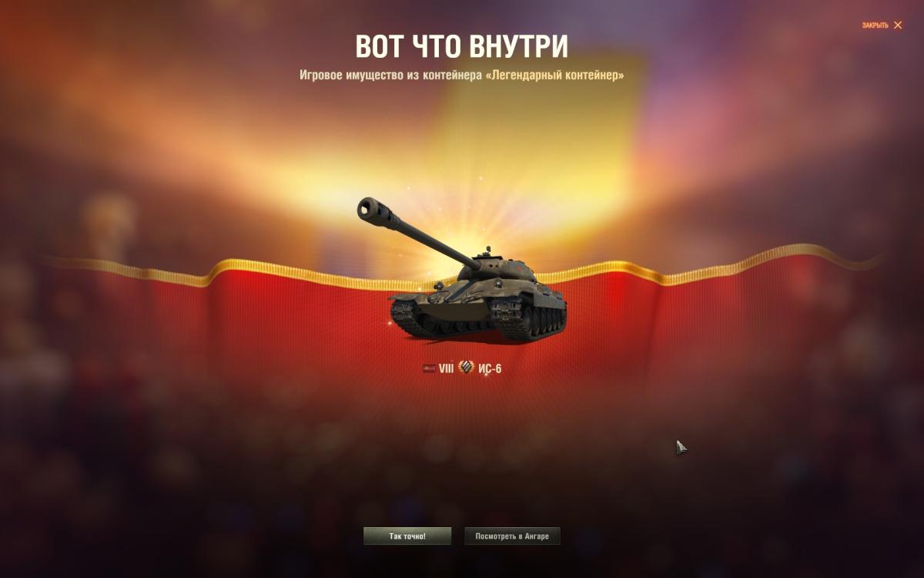Image resolution: width=924 pixels, height=578 pixels.
Task: Click the X icon beside Закрыть
Action: 898,25
